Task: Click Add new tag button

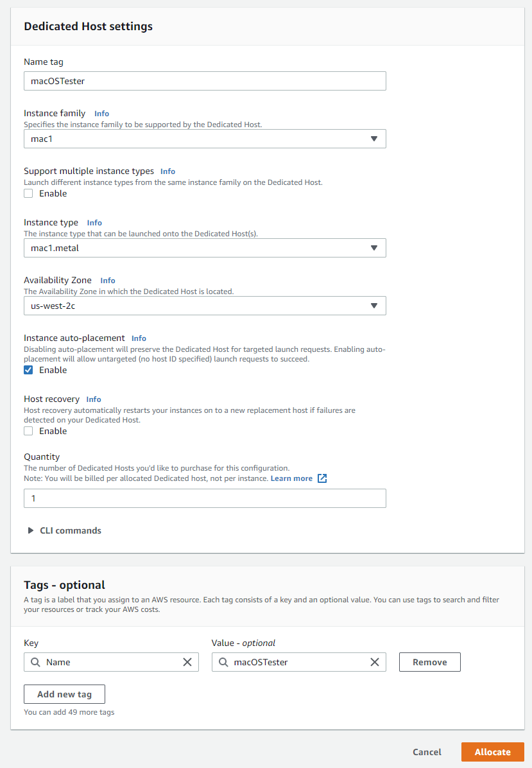Action: pos(64,694)
